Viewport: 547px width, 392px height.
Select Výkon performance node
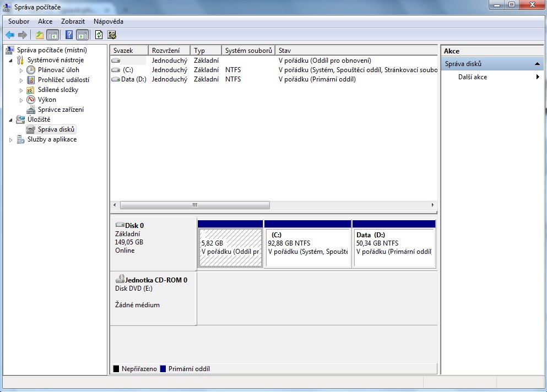click(47, 100)
